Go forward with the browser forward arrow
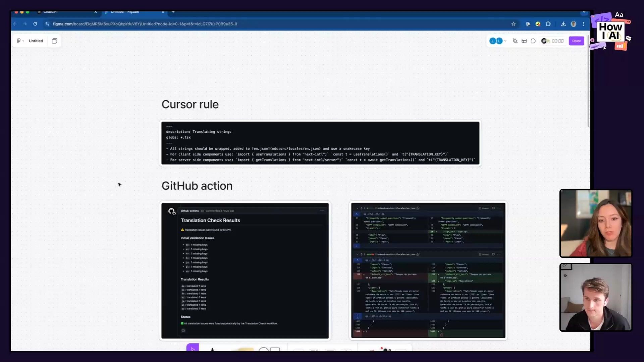 point(25,24)
